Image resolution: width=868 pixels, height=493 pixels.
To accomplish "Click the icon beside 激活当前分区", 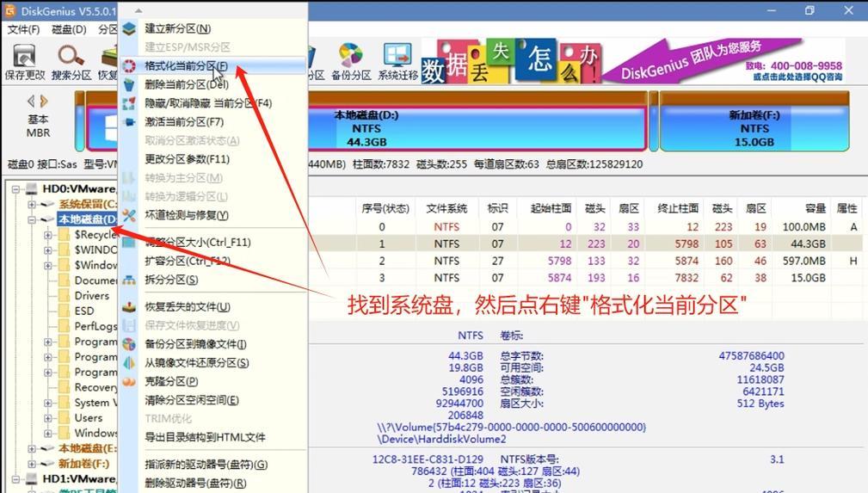I will 129,122.
